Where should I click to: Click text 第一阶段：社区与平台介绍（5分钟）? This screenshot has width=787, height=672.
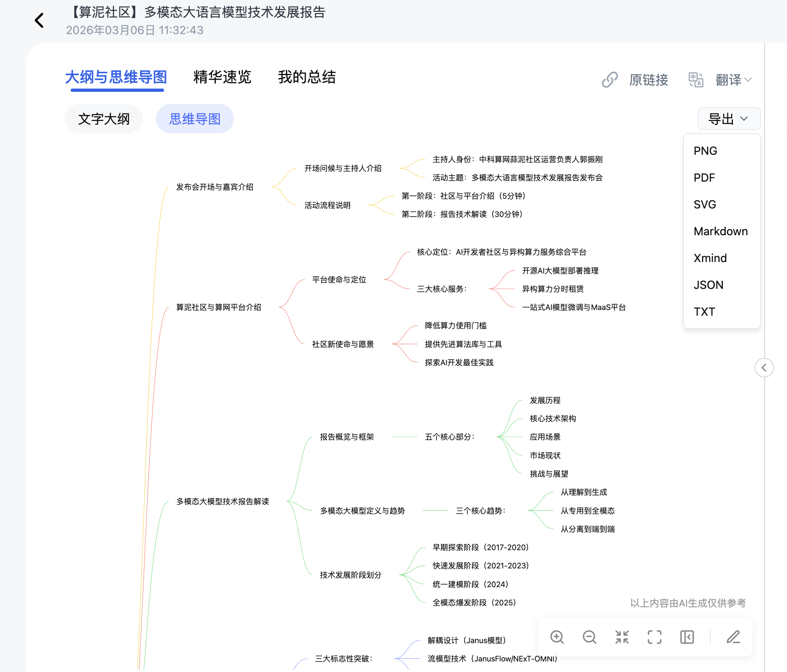tap(464, 196)
